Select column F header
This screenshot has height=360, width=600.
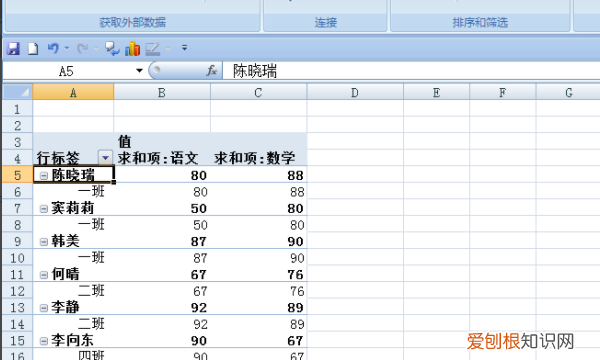pyautogui.click(x=502, y=92)
